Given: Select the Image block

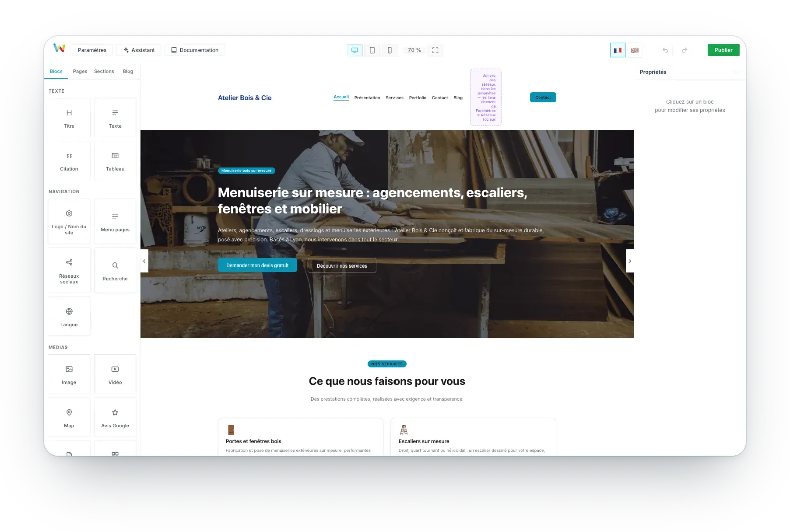Looking at the screenshot, I should coord(69,374).
